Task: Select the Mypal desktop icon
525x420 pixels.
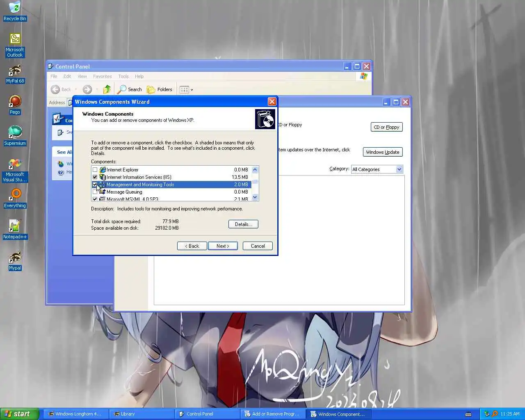Action: click(x=15, y=261)
